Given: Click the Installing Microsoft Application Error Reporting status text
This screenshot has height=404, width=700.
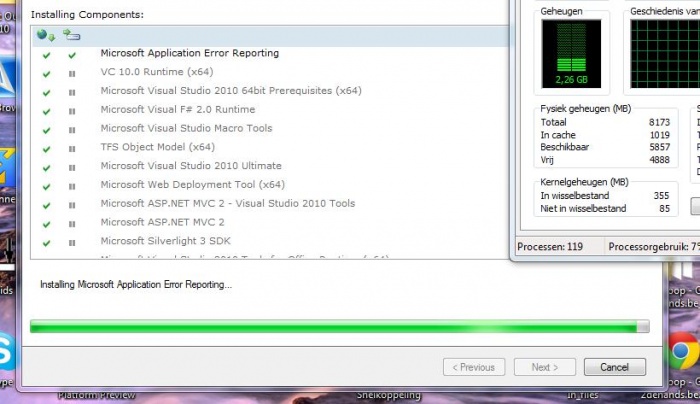Looking at the screenshot, I should pos(136,284).
